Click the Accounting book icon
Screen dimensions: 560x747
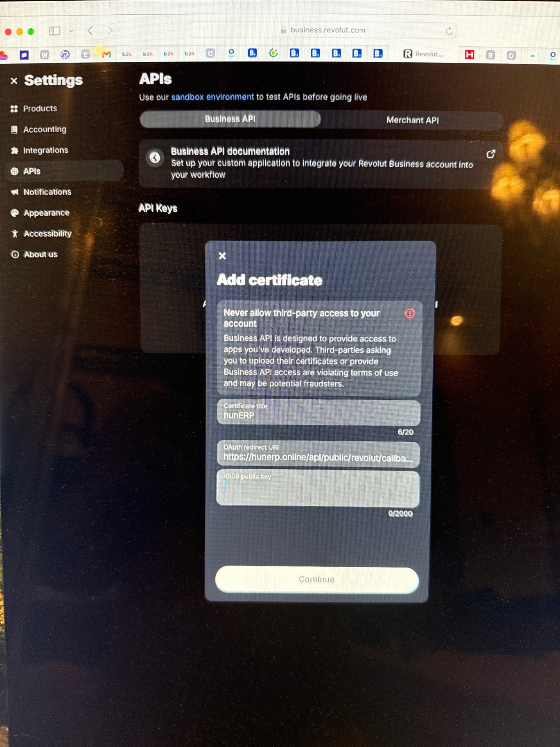click(14, 129)
